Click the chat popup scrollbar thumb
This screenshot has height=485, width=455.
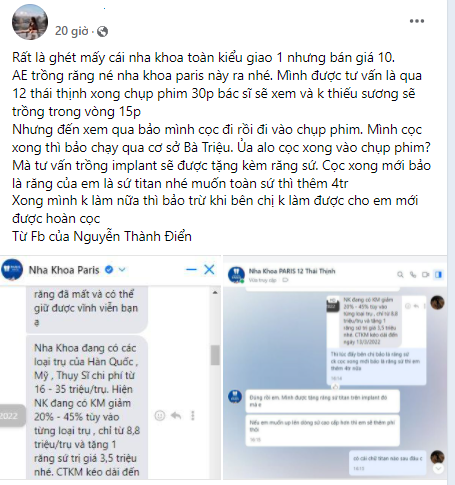pyautogui.click(x=215, y=355)
